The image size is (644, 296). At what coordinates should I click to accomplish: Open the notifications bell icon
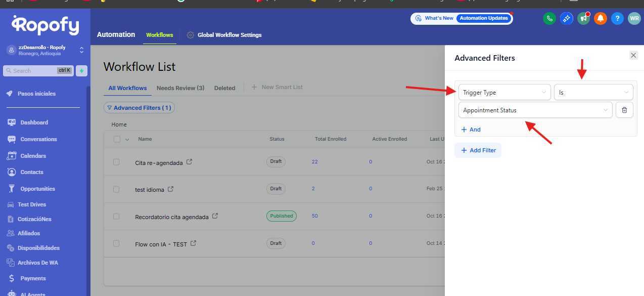600,19
